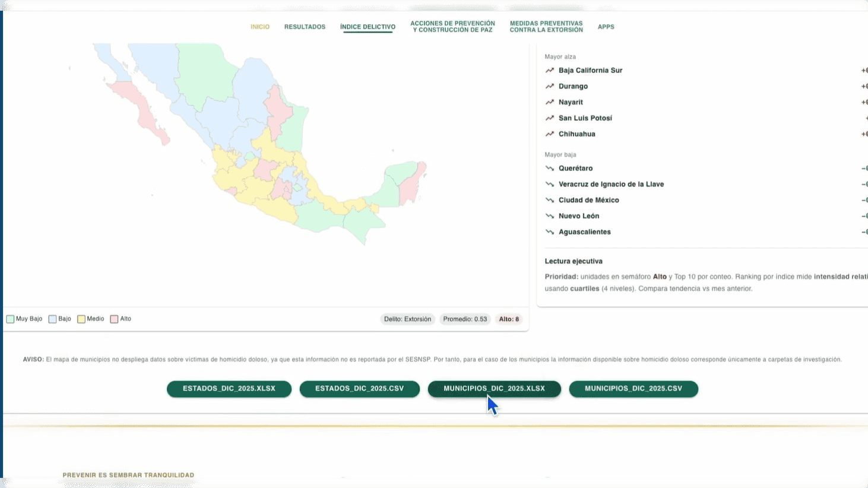Open Medidas Preventivas Contra la Extorsión
This screenshot has height=488, width=868.
coord(546,27)
